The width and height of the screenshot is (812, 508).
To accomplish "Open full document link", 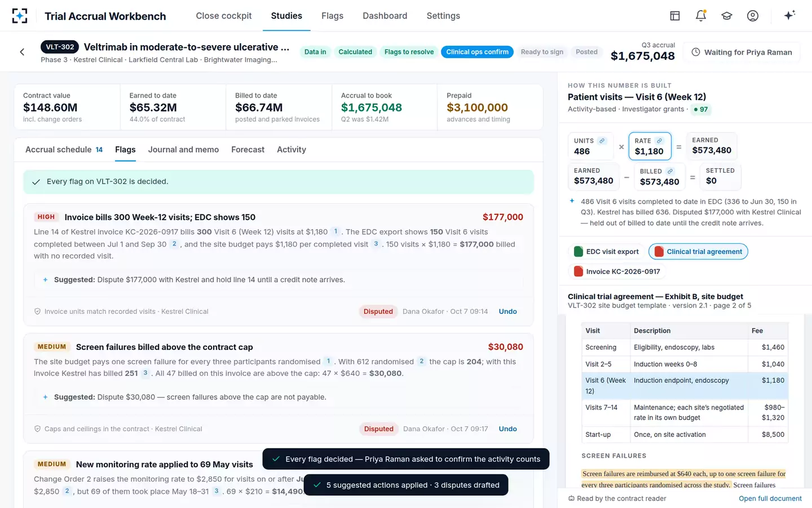I will tap(770, 498).
